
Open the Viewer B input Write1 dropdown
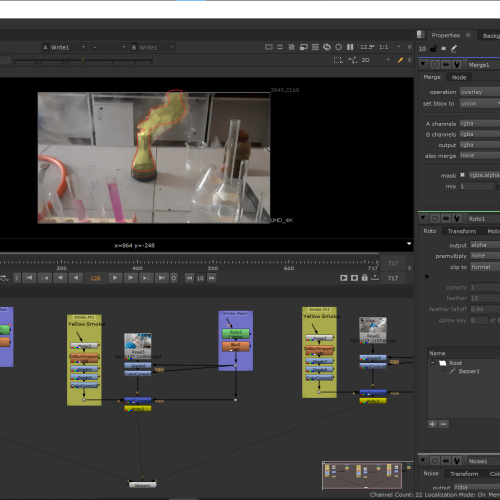153,47
